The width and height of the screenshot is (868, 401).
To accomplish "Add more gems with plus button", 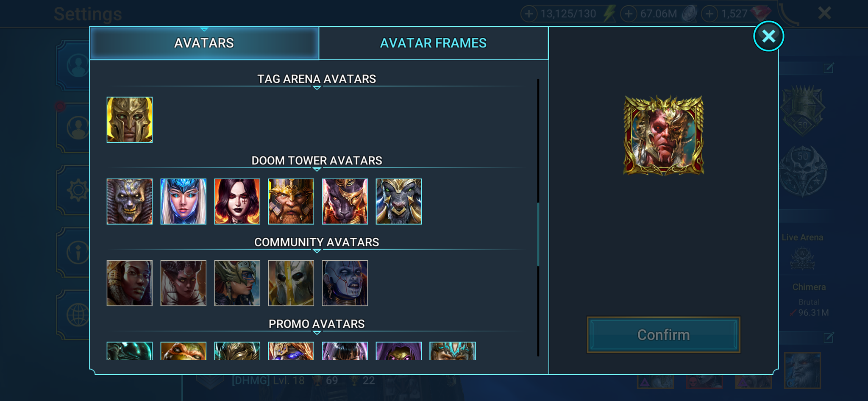I will 709,14.
